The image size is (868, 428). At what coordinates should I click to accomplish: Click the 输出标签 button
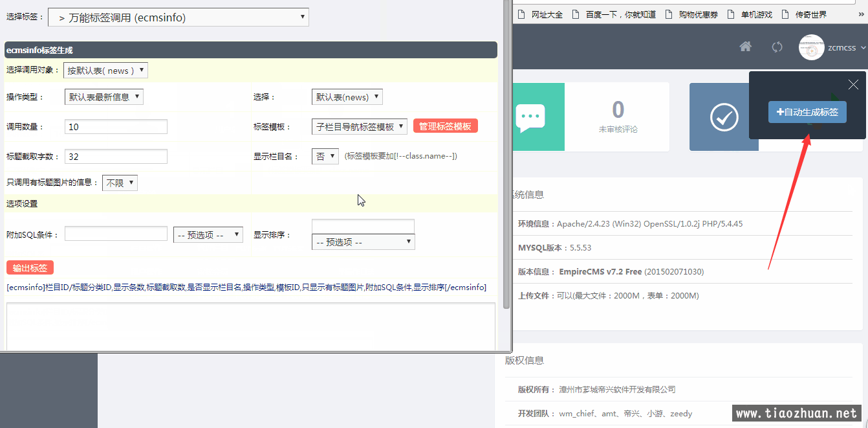tap(30, 268)
